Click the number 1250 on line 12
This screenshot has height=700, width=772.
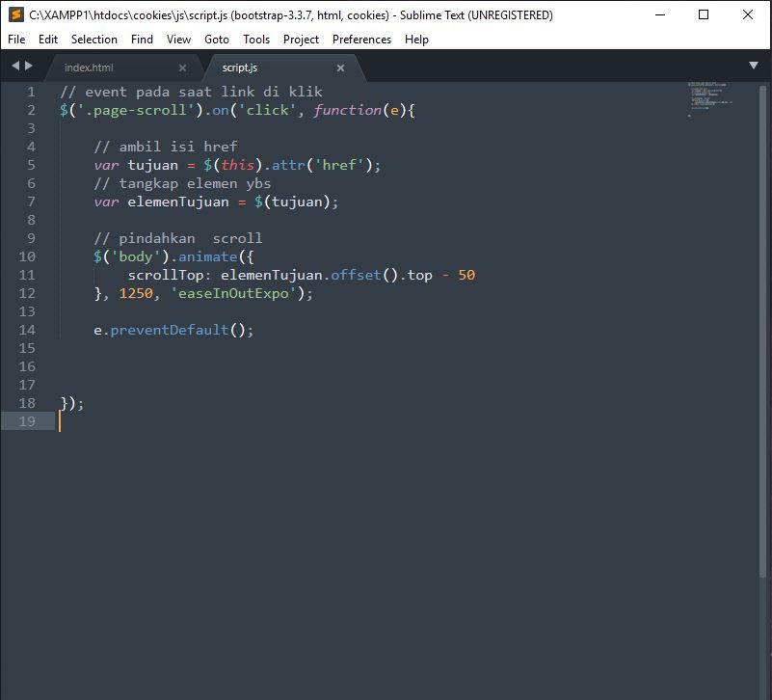[x=136, y=294]
